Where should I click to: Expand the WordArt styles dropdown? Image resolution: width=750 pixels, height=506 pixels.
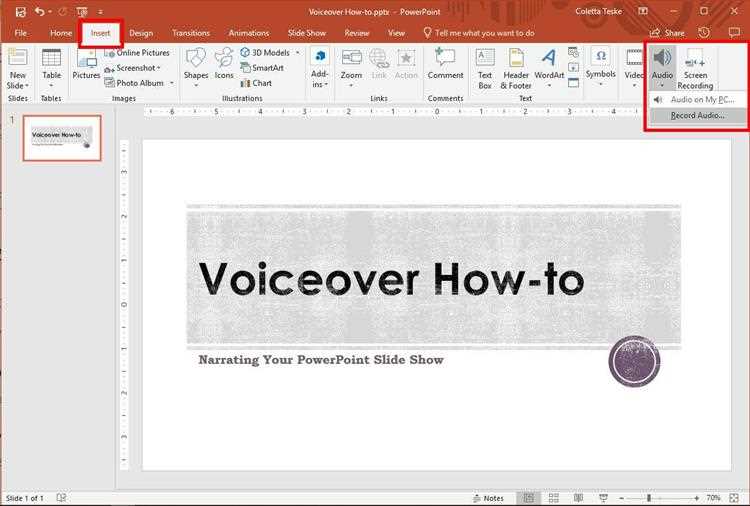[549, 86]
